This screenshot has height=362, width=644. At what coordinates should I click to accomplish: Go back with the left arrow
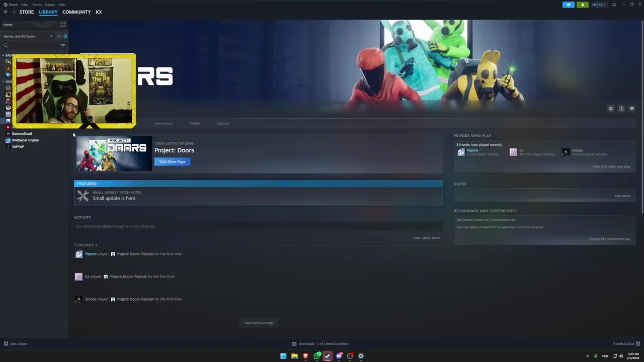(6, 12)
